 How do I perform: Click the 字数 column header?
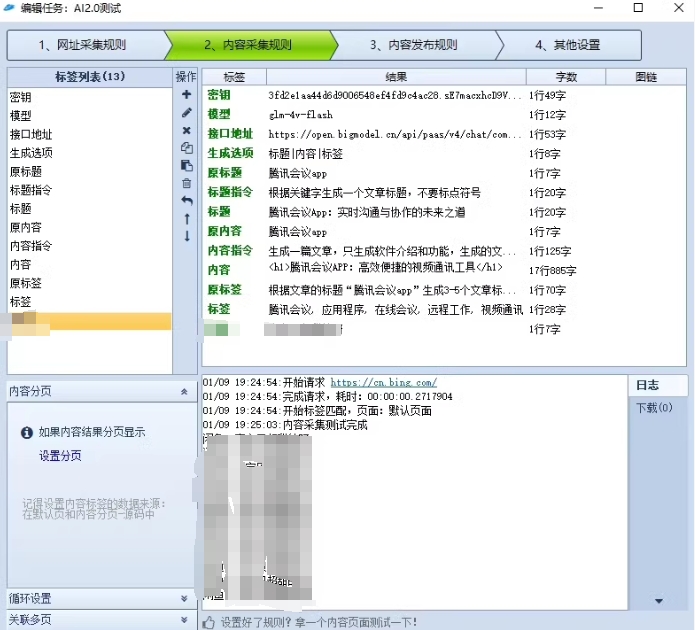pos(566,77)
